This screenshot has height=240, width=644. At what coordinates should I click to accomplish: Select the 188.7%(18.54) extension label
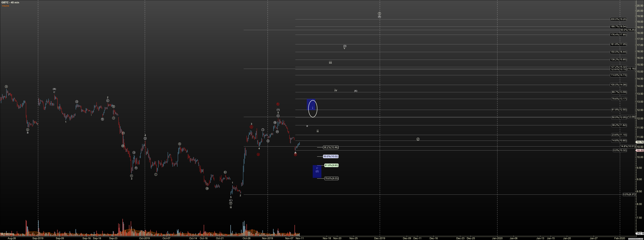(618, 27)
